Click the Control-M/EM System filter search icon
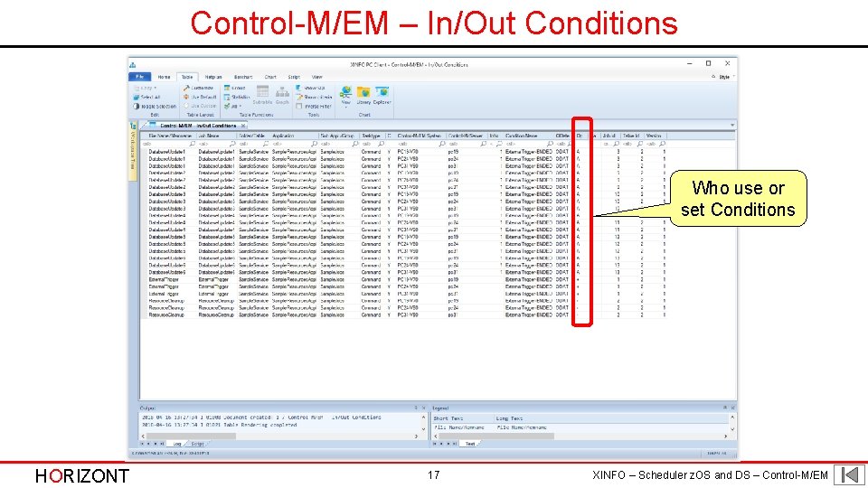This screenshot has height=488, width=868. pyautogui.click(x=442, y=144)
